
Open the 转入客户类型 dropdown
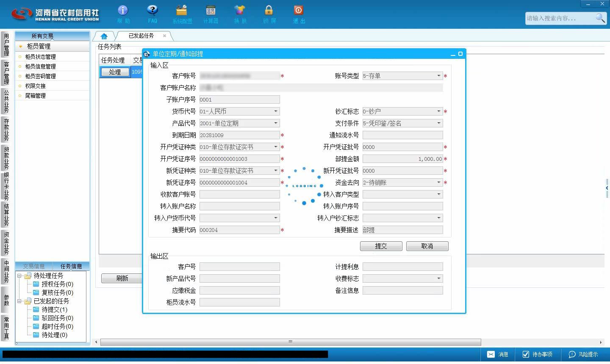coord(439,194)
